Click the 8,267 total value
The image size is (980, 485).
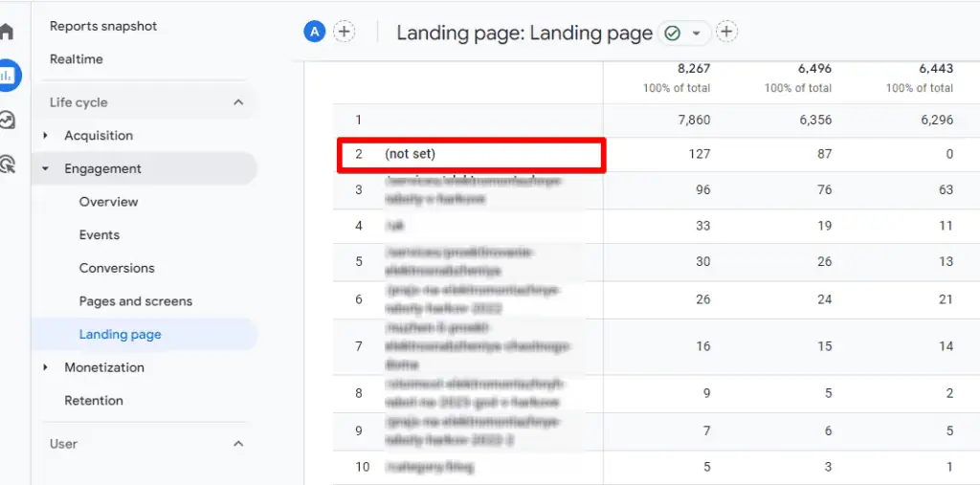coord(694,69)
